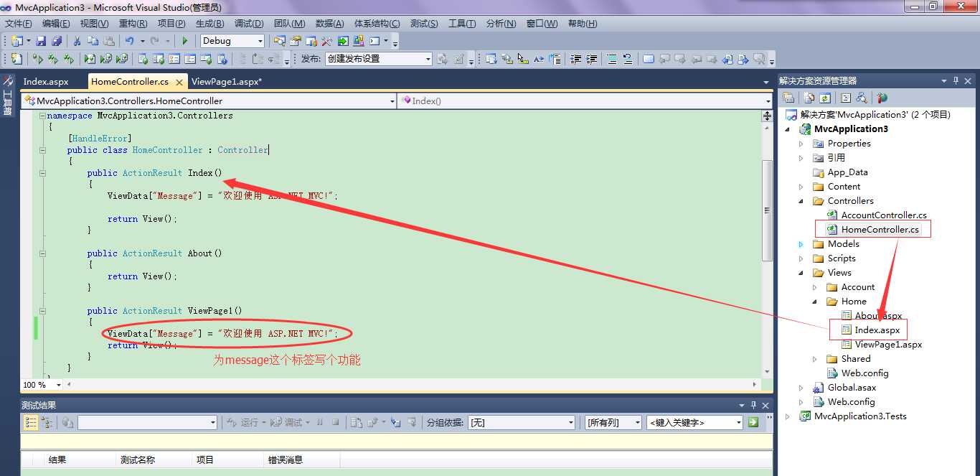Image resolution: width=980 pixels, height=476 pixels.
Task: Click the Copy icon in the toolbar
Action: [93, 41]
